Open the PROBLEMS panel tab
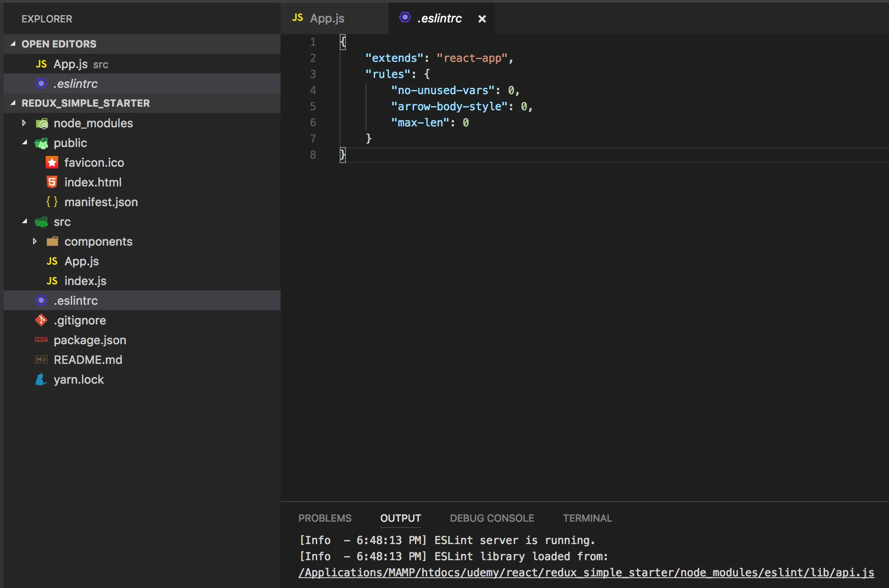This screenshot has width=889, height=588. pos(325,518)
